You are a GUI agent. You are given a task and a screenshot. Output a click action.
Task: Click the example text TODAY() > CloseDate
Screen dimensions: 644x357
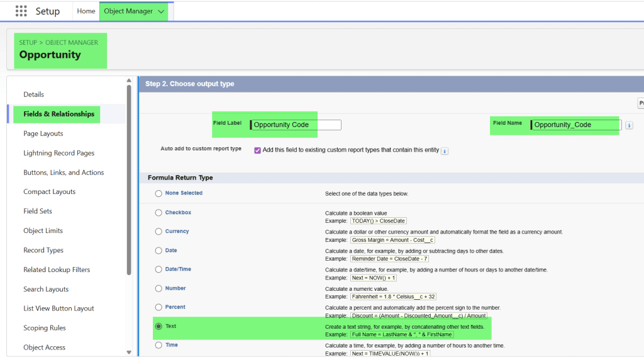[378, 221]
